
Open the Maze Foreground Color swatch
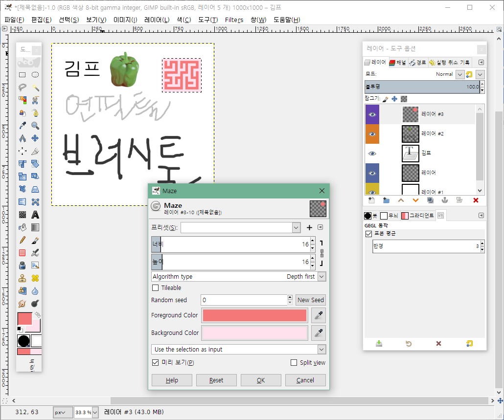tap(254, 315)
